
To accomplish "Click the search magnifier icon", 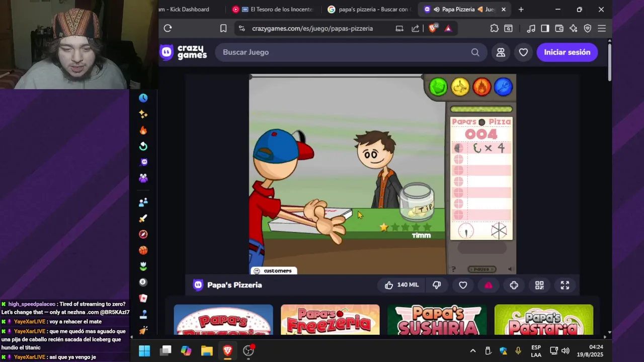I will pyautogui.click(x=475, y=52).
